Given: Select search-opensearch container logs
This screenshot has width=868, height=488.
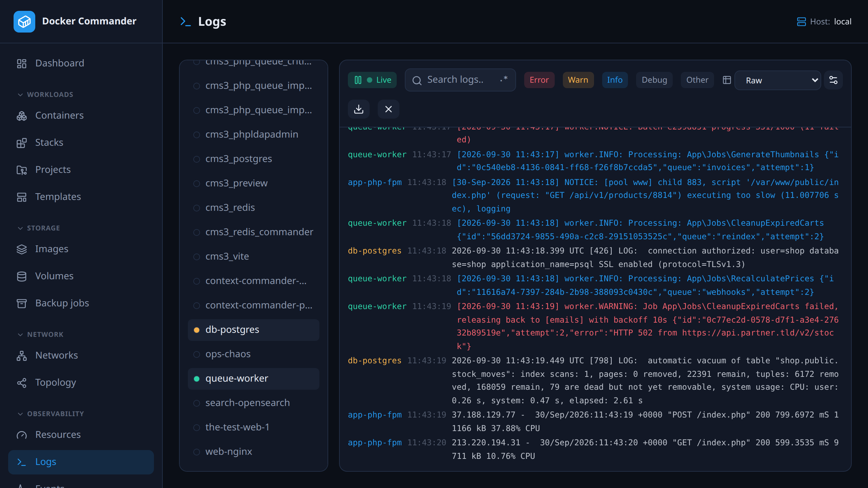Looking at the screenshot, I should [254, 403].
